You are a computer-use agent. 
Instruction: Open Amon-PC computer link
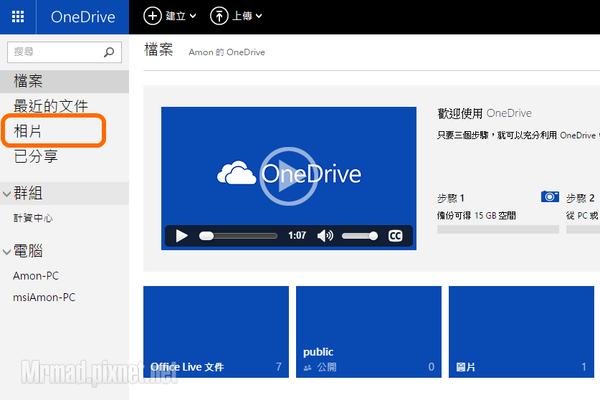[38, 275]
